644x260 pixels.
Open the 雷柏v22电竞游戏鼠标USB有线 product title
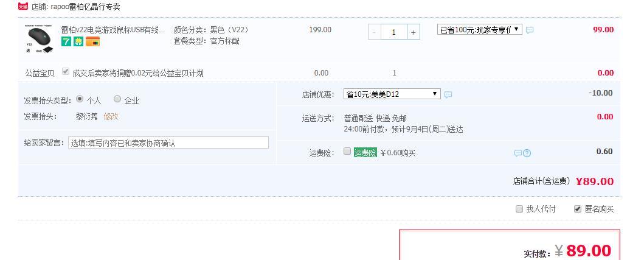113,30
